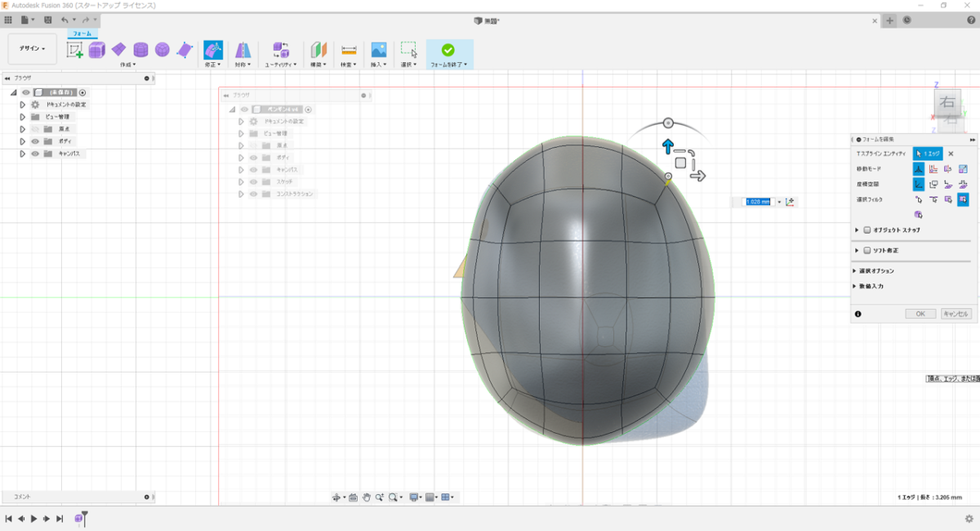Click the Insert image icon
The width and height of the screenshot is (980, 531).
click(378, 50)
